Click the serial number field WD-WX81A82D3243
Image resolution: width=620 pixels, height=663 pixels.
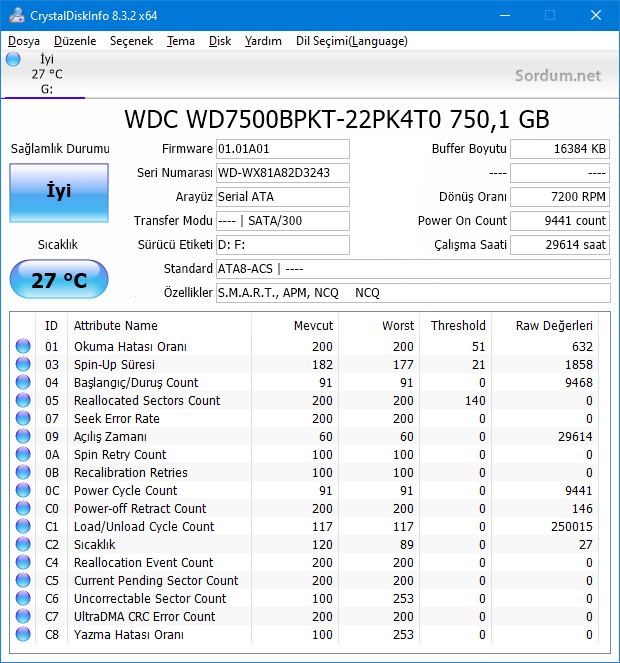[283, 173]
